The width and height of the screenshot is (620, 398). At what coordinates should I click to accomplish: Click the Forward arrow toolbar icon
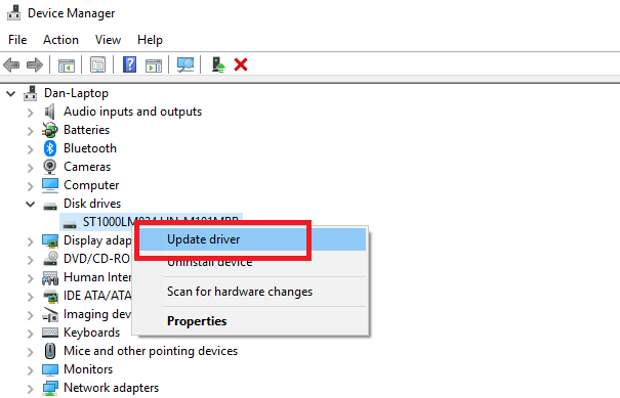tap(35, 64)
